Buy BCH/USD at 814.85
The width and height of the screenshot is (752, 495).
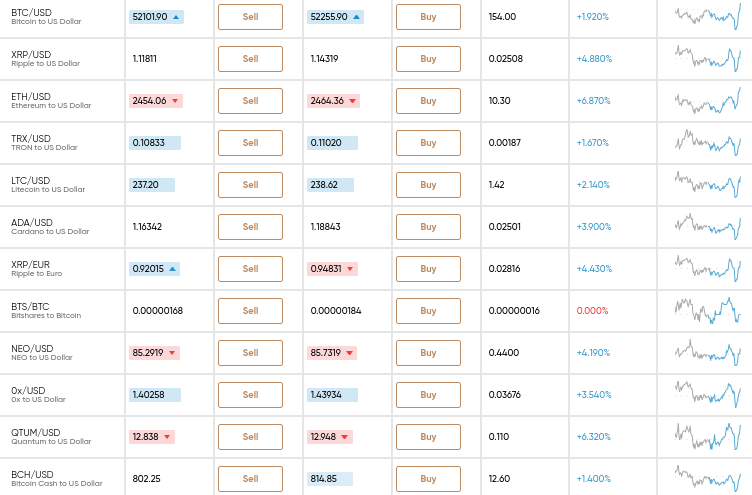[x=428, y=479]
